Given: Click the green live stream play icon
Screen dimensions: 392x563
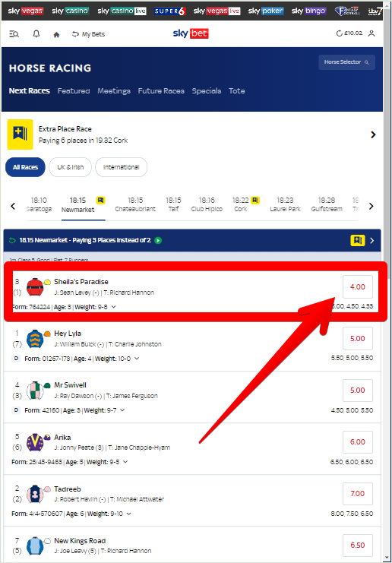Looking at the screenshot, I should tap(158, 240).
